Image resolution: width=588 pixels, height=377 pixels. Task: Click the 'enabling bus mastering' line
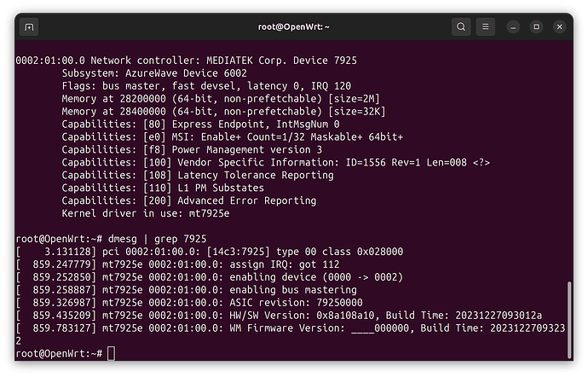(x=187, y=290)
